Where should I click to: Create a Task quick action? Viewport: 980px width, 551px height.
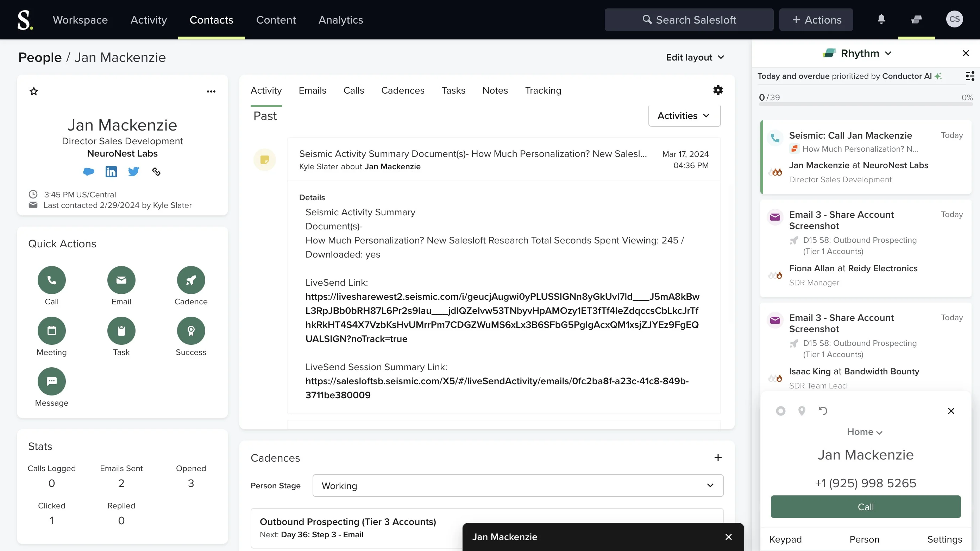coord(121,330)
